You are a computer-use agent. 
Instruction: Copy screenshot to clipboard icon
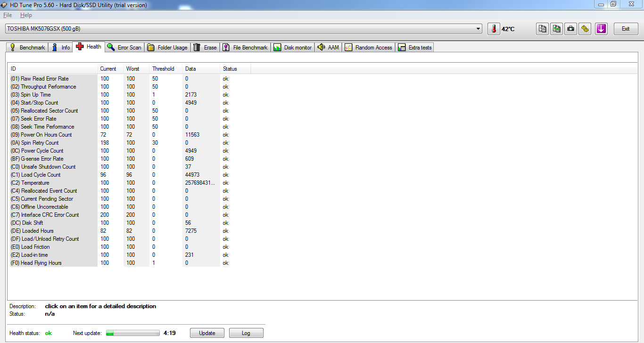[x=557, y=29]
